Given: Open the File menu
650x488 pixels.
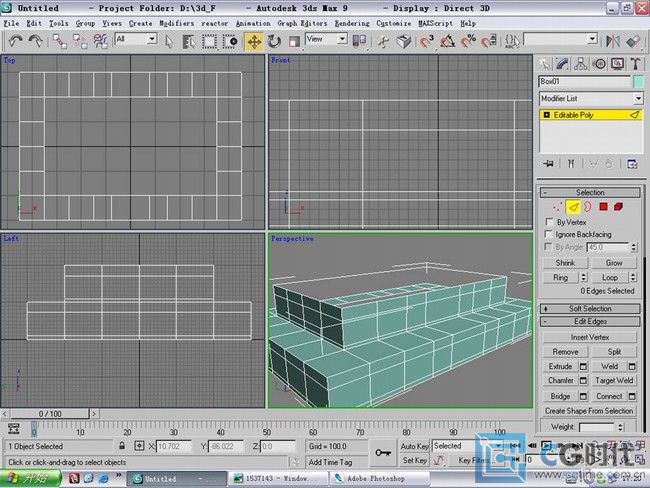Looking at the screenshot, I should [x=11, y=24].
